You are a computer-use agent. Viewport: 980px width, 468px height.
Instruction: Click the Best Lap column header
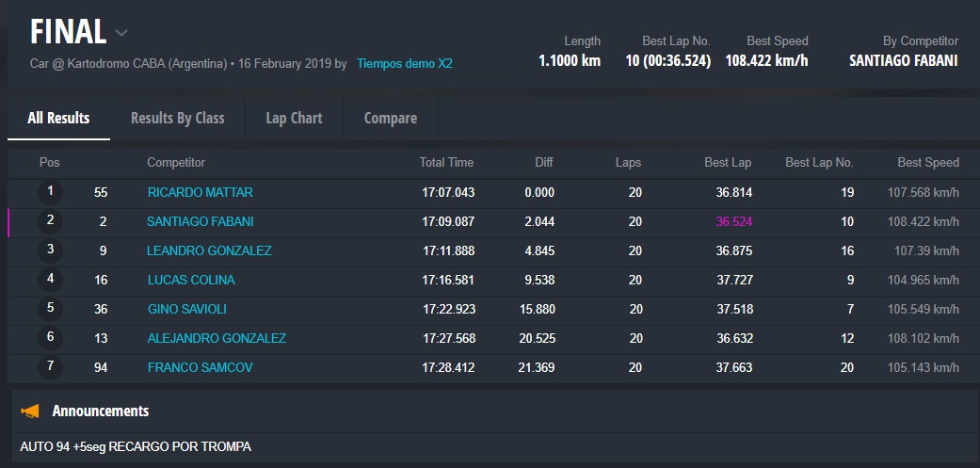(x=728, y=162)
